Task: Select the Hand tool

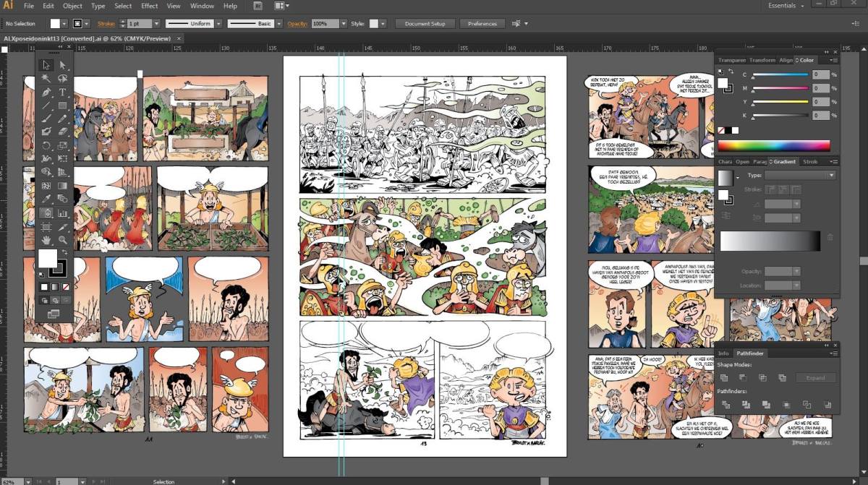Action: coord(46,239)
